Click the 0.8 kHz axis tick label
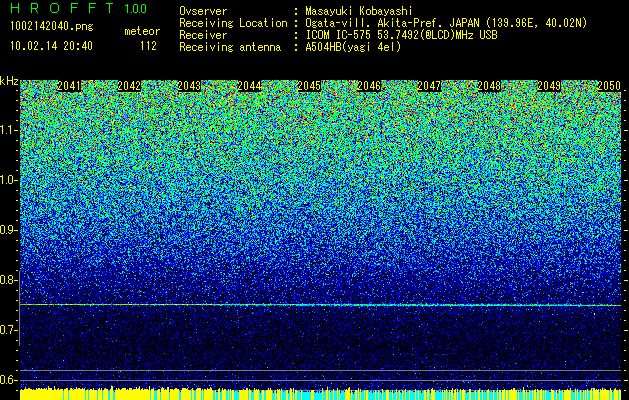This screenshot has height=400, width=629. pos(9,280)
